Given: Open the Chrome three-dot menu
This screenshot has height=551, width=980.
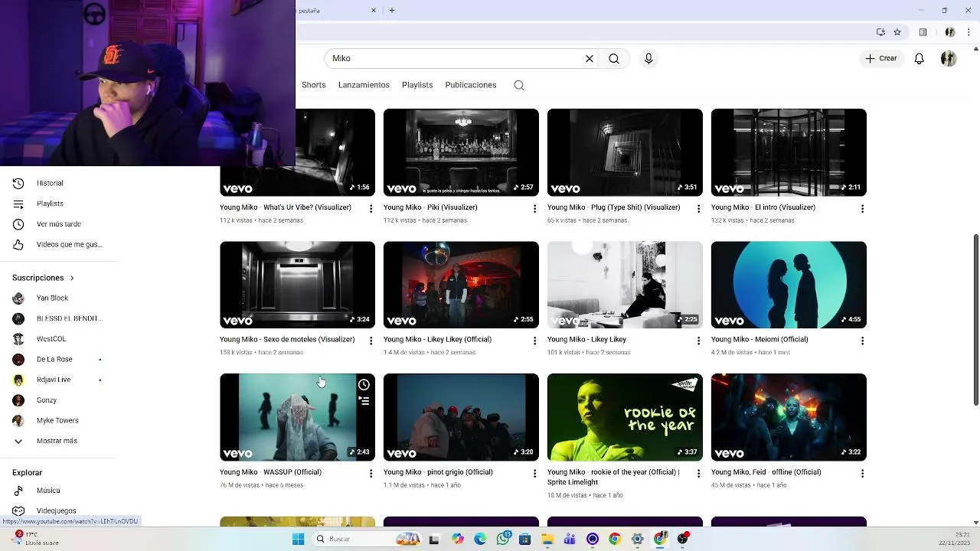Looking at the screenshot, I should click(x=969, y=32).
